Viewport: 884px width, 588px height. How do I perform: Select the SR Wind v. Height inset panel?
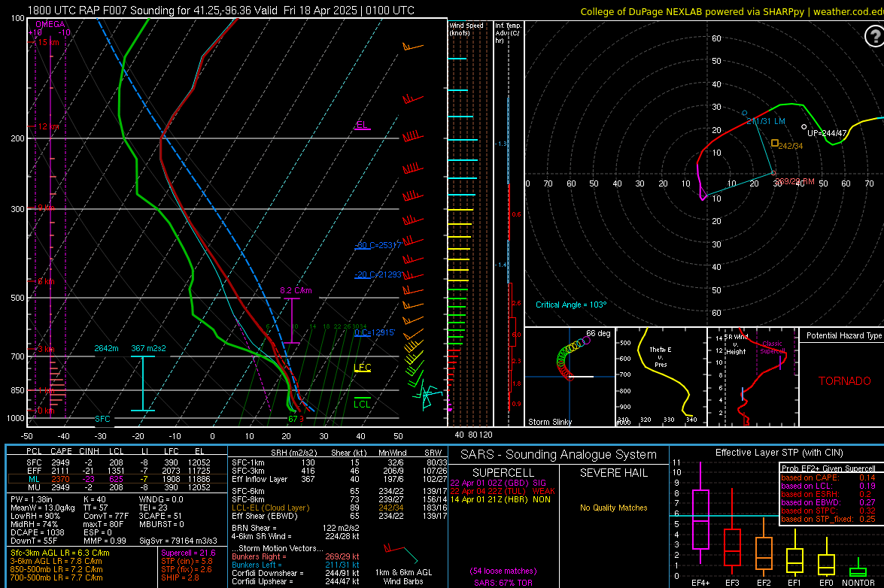(752, 376)
